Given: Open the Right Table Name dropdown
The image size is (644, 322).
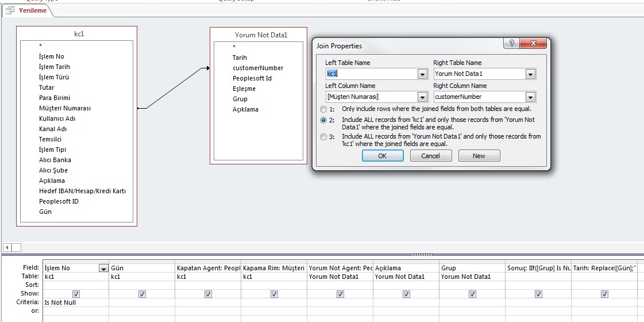Looking at the screenshot, I should point(530,74).
